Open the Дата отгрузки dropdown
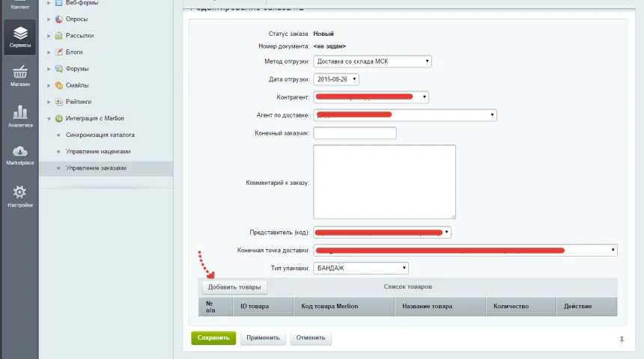The image size is (644, 359). pyautogui.click(x=336, y=79)
